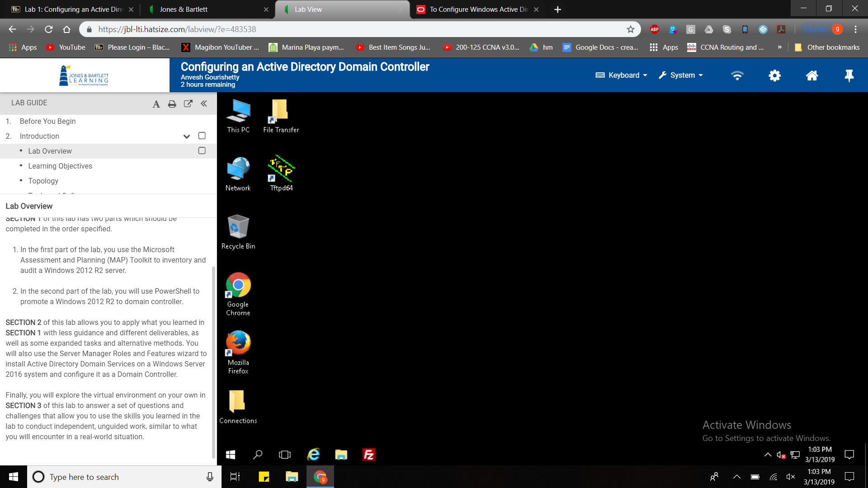Image resolution: width=868 pixels, height=488 pixels.
Task: Open the Other bookmarks folder
Action: pos(827,47)
